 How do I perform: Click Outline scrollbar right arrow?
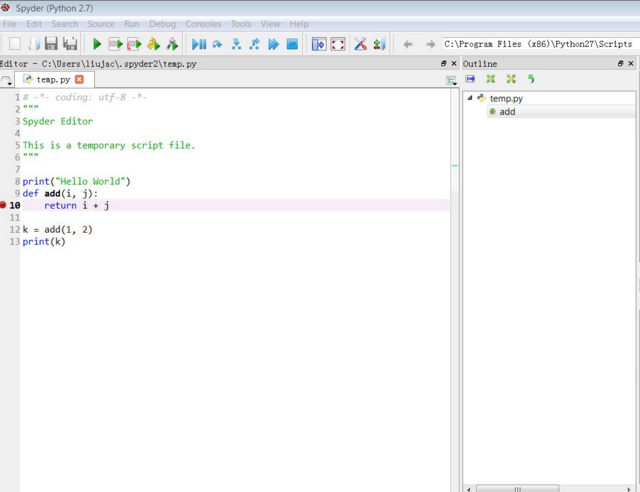pyautogui.click(x=629, y=489)
